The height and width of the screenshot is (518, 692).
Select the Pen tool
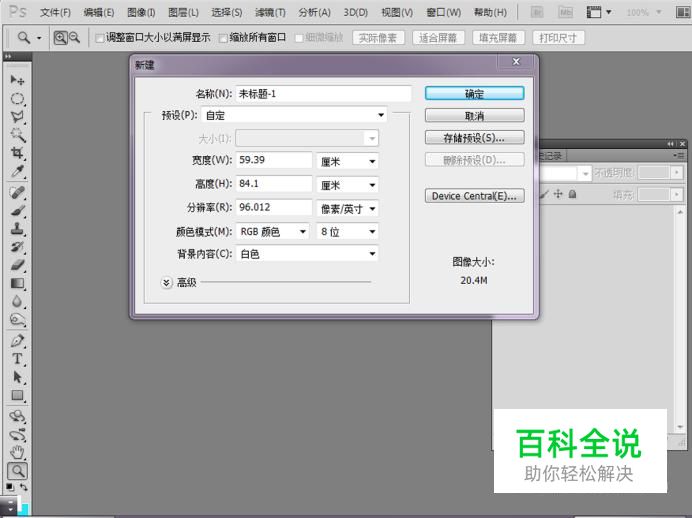(x=17, y=341)
